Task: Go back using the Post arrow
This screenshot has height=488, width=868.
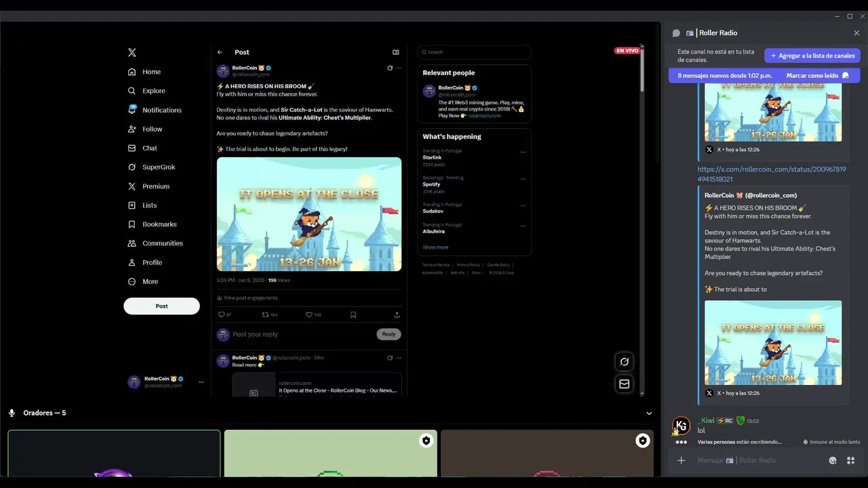Action: point(220,52)
